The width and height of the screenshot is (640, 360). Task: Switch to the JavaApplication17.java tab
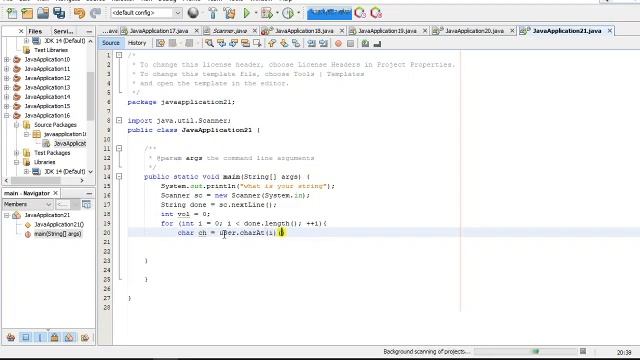click(x=159, y=31)
